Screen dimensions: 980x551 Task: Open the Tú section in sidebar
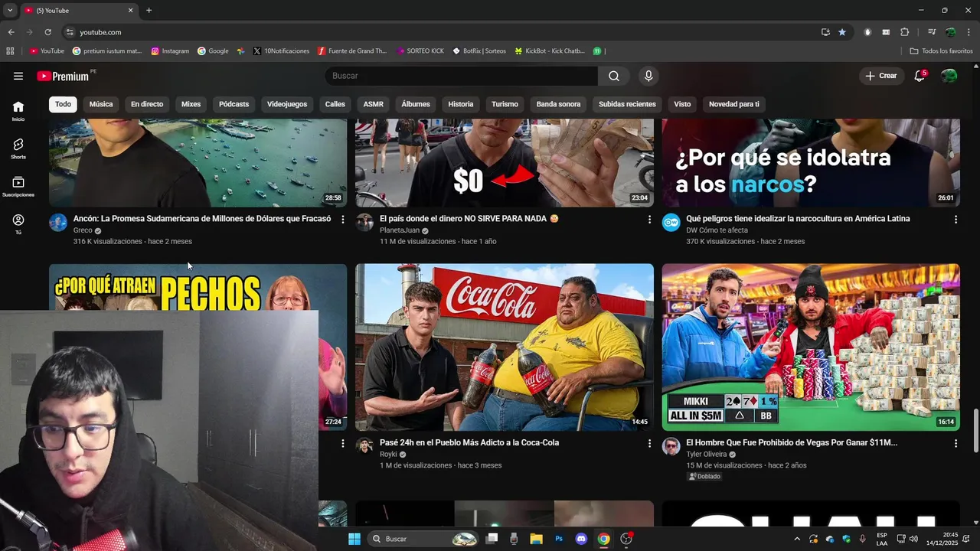click(18, 224)
